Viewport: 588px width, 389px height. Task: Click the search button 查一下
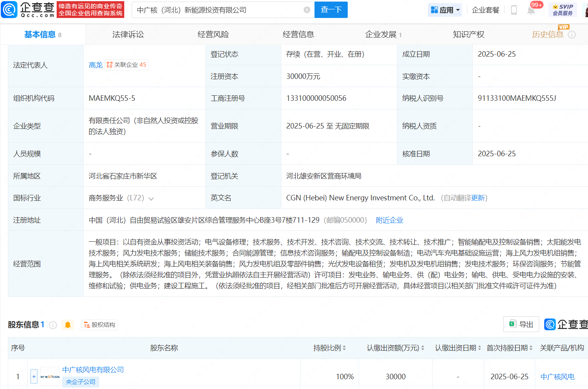click(331, 10)
